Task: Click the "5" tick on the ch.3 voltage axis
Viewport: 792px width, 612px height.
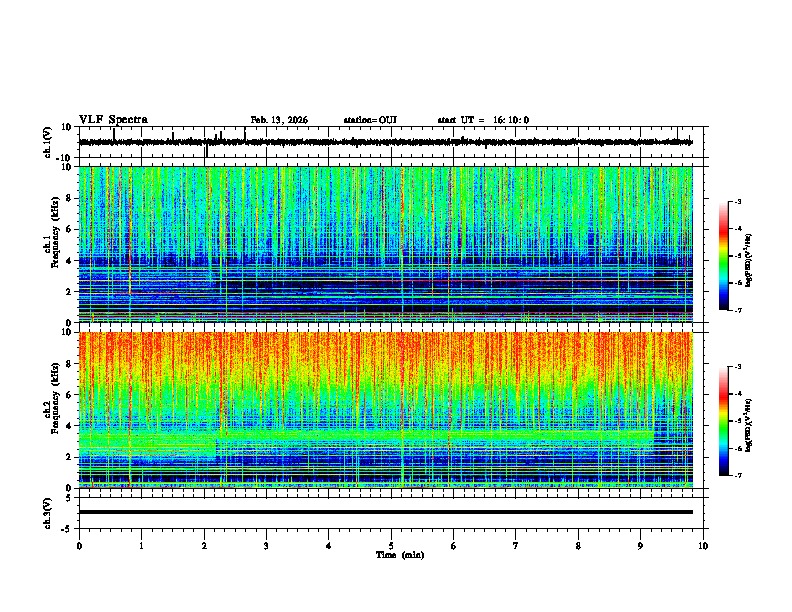Action: pos(69,498)
